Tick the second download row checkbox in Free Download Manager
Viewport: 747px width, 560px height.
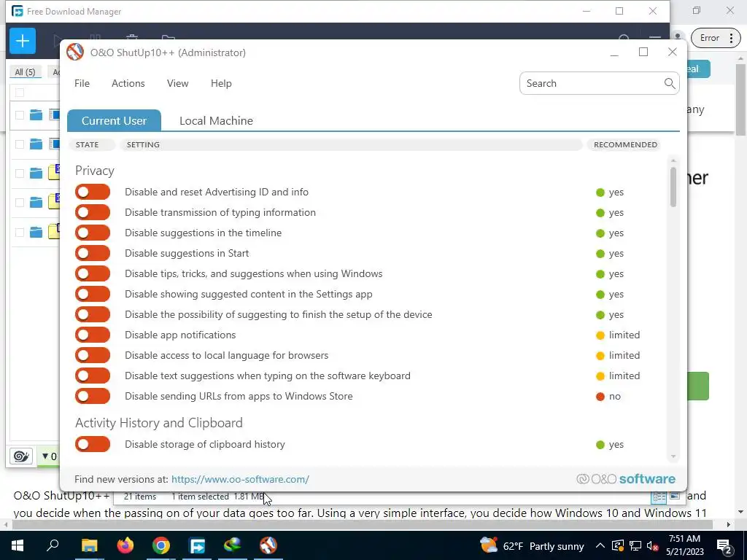(x=20, y=144)
